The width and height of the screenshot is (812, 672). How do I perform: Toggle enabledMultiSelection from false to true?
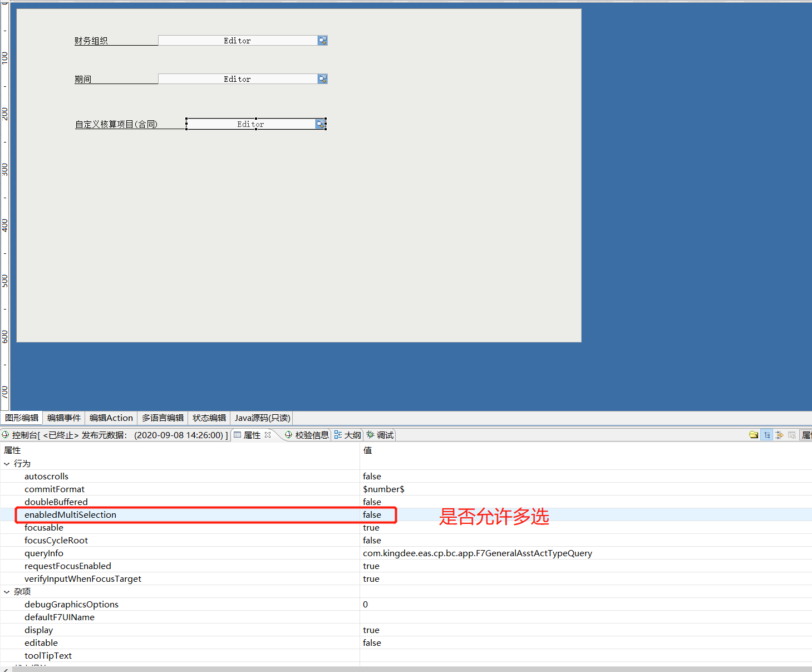tap(372, 514)
